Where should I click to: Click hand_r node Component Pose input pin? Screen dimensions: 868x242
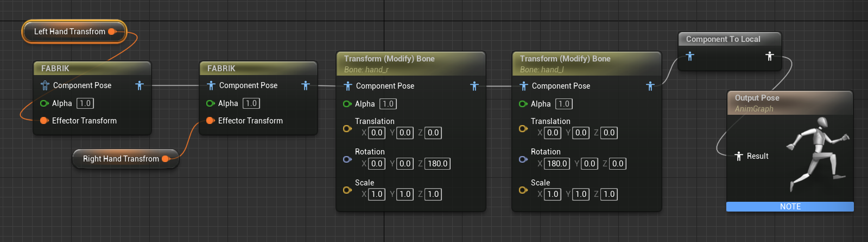coord(348,86)
